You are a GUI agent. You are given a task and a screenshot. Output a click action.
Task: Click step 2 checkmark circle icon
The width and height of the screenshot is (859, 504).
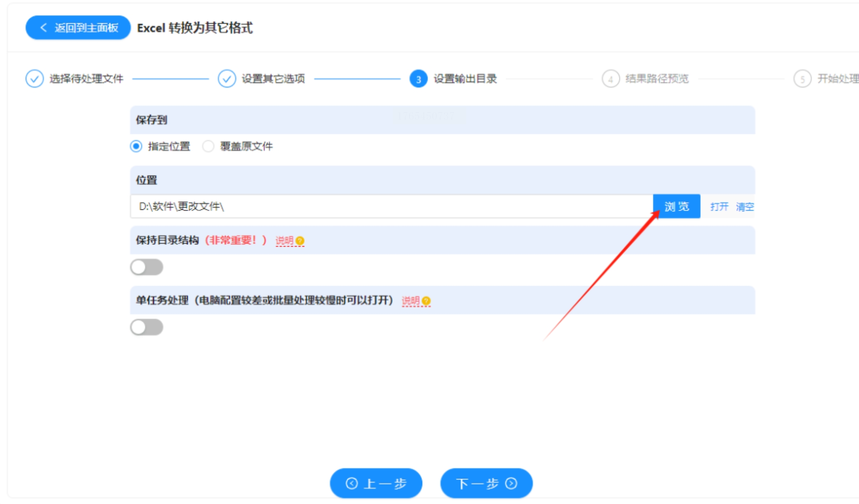pos(227,79)
